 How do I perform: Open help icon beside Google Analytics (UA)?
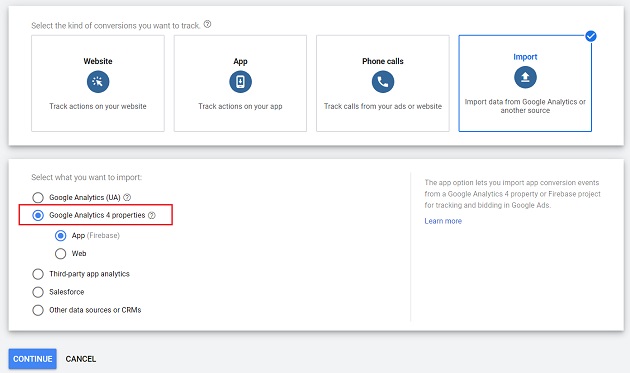[x=127, y=197]
